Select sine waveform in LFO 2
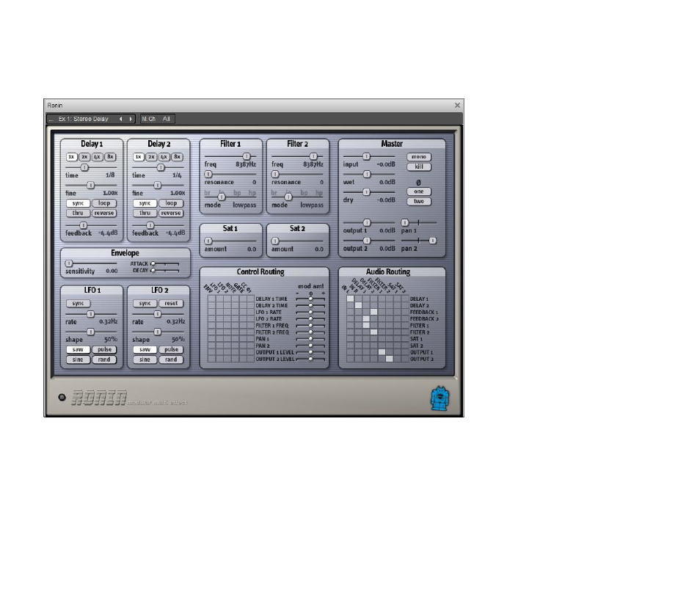The height and width of the screenshot is (595, 700). (x=145, y=359)
